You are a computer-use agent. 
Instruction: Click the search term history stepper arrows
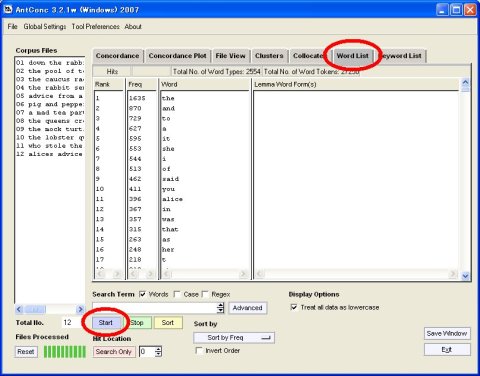tap(221, 308)
